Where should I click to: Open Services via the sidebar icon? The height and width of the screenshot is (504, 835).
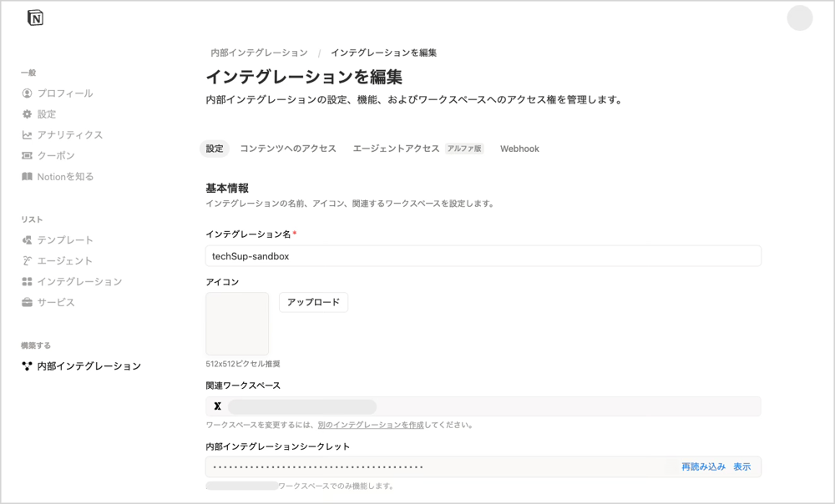(26, 302)
